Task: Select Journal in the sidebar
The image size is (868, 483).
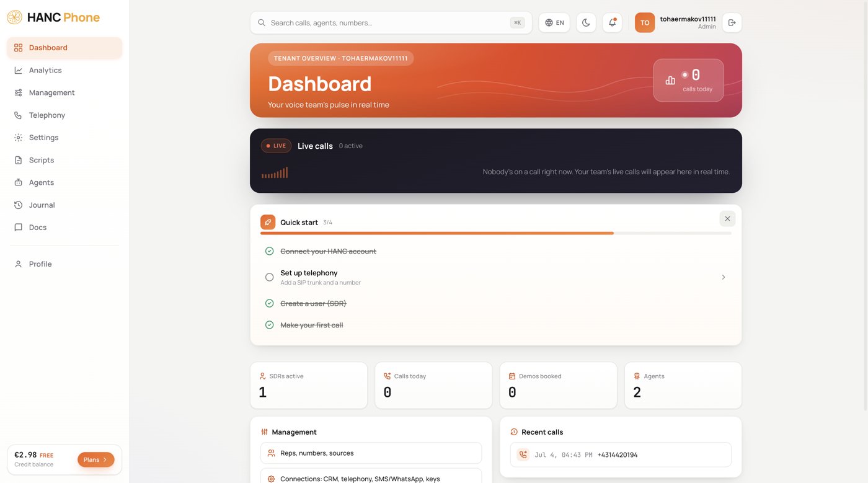Action: pos(64,205)
